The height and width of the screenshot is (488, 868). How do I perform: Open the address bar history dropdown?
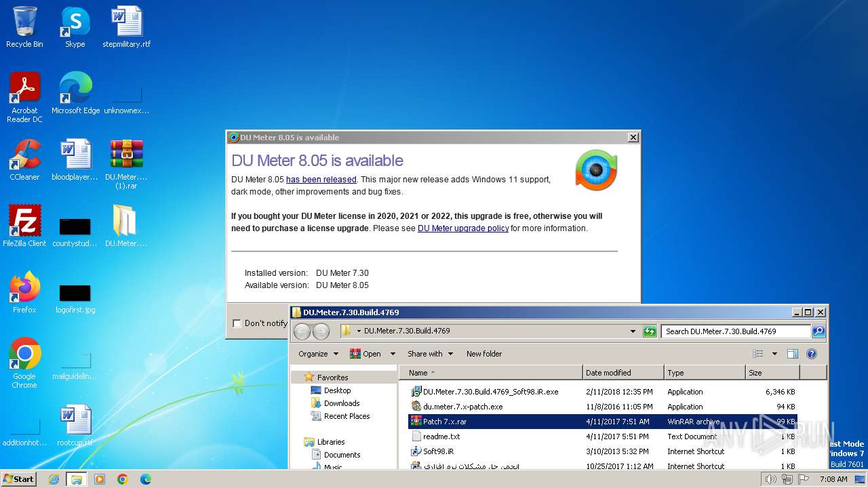click(633, 331)
